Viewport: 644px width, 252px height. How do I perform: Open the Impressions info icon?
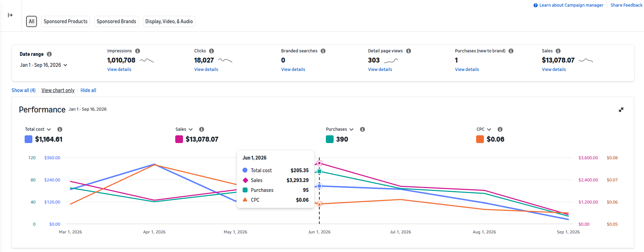[x=138, y=51]
